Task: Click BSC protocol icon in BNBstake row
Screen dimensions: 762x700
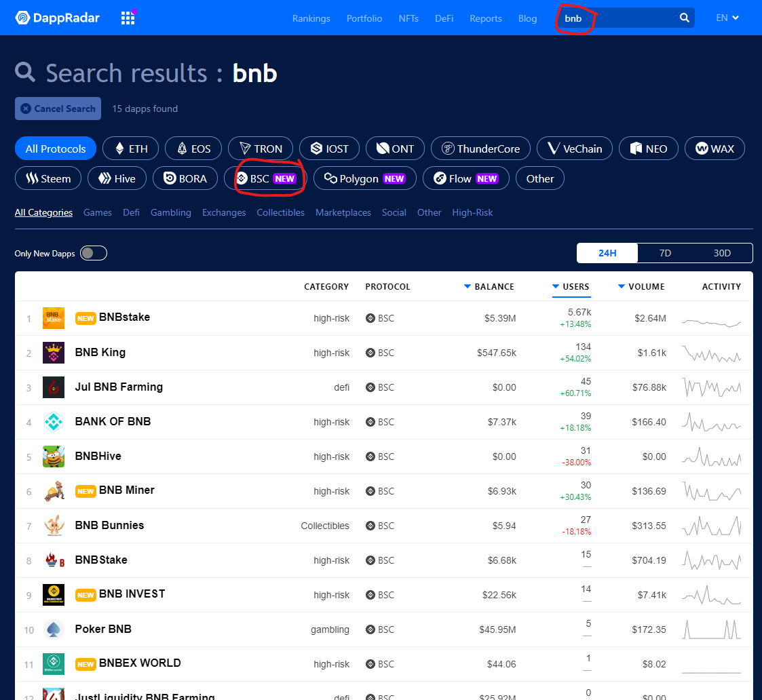Action: (x=370, y=318)
